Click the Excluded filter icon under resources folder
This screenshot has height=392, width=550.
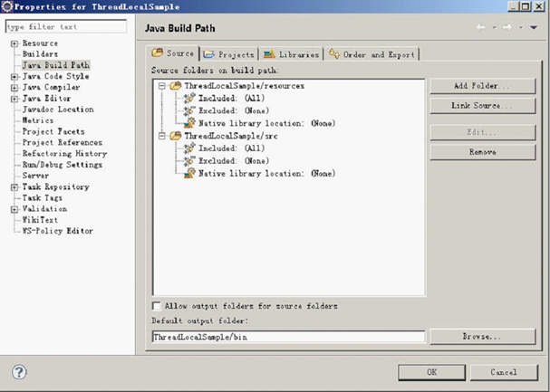pyautogui.click(x=189, y=110)
